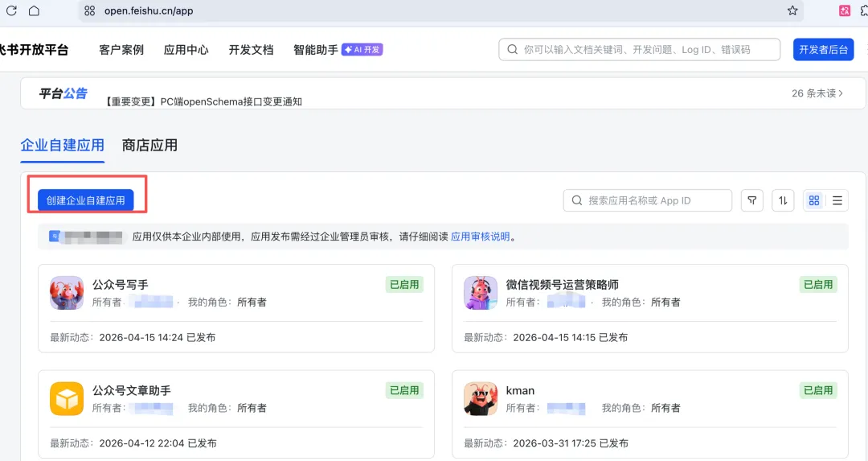Click the 飞书开放平台 logo text
Image resolution: width=868 pixels, height=461 pixels.
coord(34,50)
